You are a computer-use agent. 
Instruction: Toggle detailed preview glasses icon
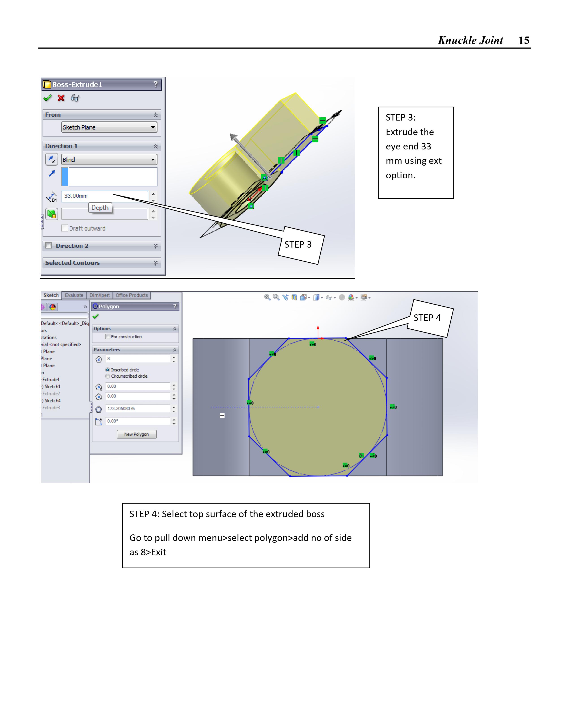click(x=75, y=98)
